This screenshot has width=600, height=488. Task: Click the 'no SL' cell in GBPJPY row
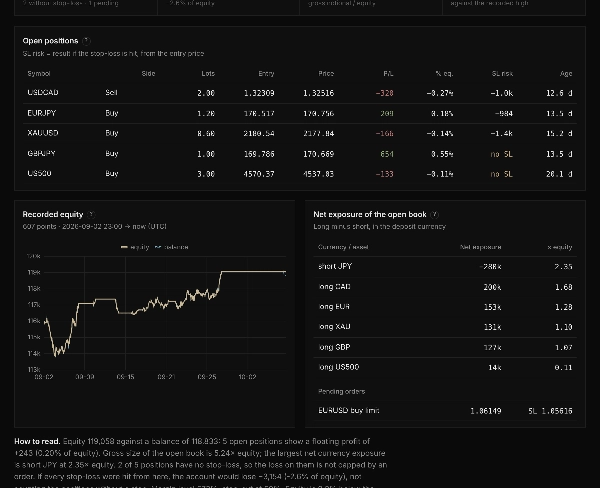502,154
